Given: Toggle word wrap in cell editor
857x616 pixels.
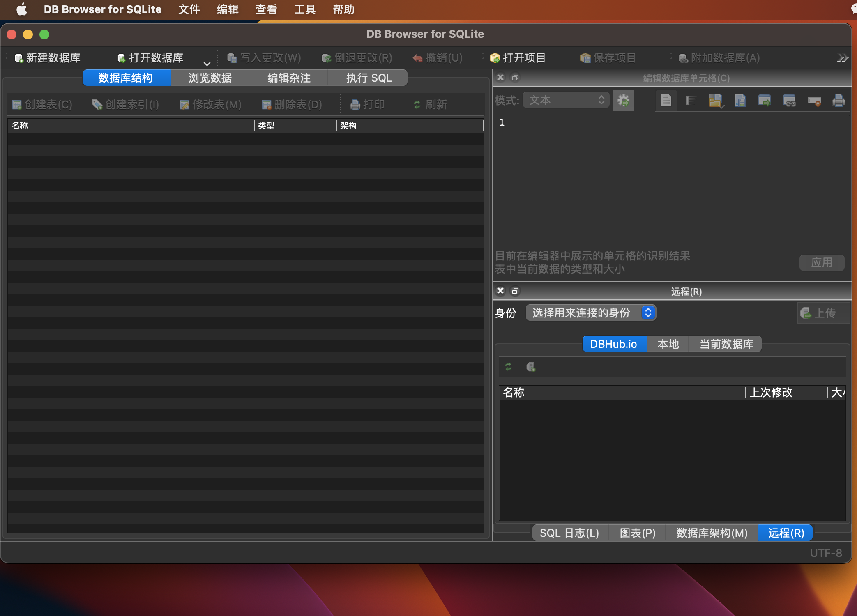Looking at the screenshot, I should 691,101.
